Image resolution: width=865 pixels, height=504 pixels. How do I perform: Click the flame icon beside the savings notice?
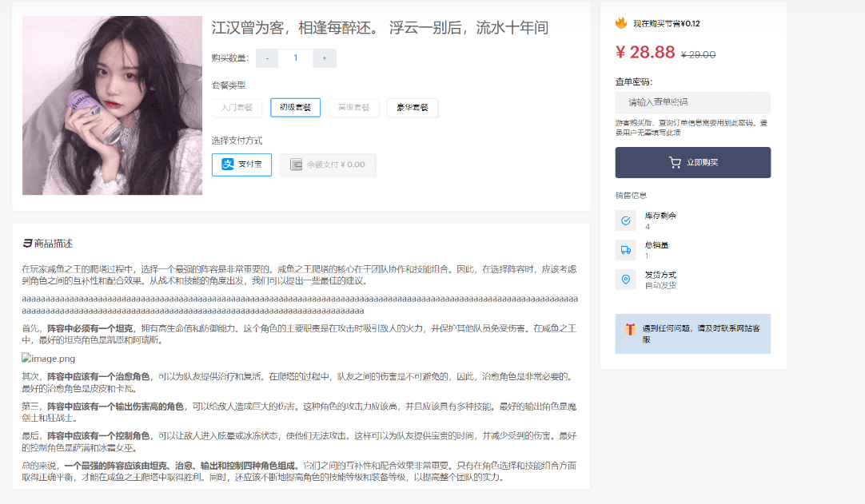(x=621, y=23)
